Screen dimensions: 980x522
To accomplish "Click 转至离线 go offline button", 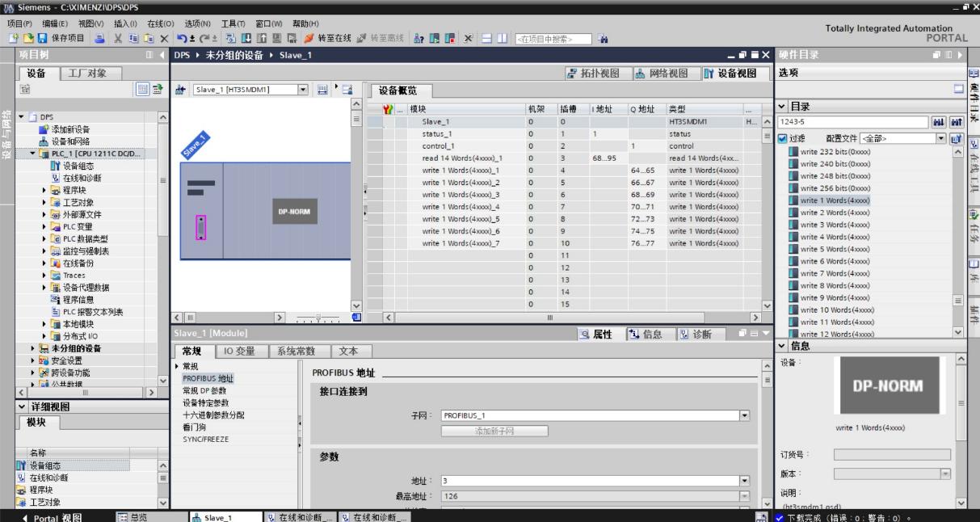I will pos(379,38).
